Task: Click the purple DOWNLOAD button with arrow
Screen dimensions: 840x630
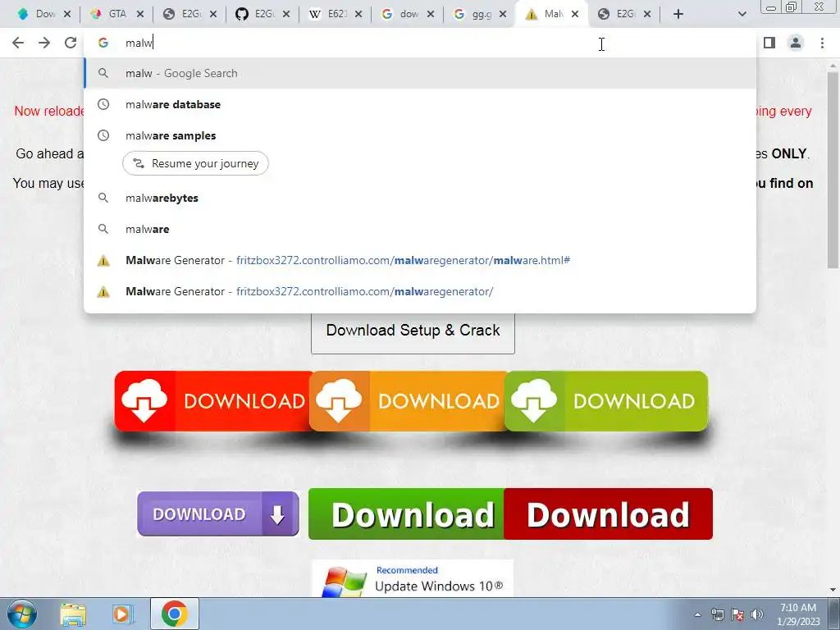Action: pos(218,514)
